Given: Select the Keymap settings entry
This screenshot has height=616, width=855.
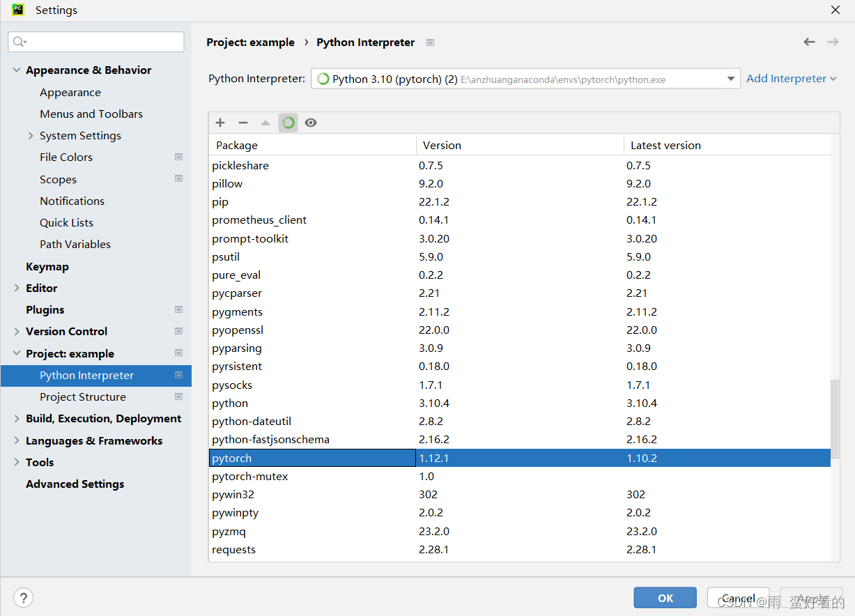Looking at the screenshot, I should pos(47,266).
